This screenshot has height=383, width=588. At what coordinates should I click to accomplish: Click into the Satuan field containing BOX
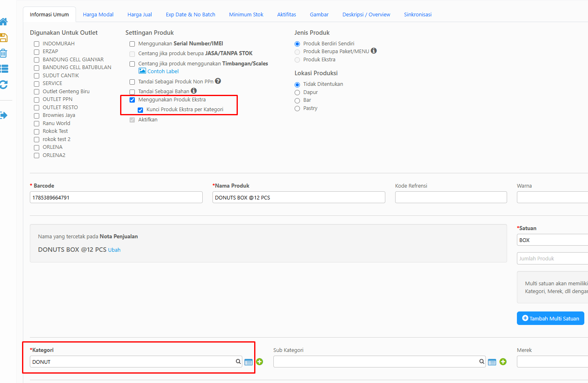(x=552, y=240)
